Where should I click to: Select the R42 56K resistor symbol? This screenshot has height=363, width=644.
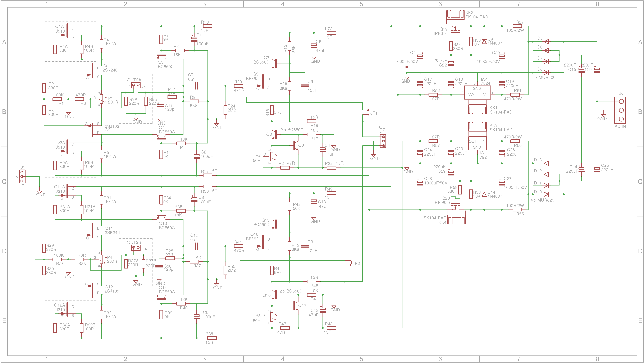[289, 206]
